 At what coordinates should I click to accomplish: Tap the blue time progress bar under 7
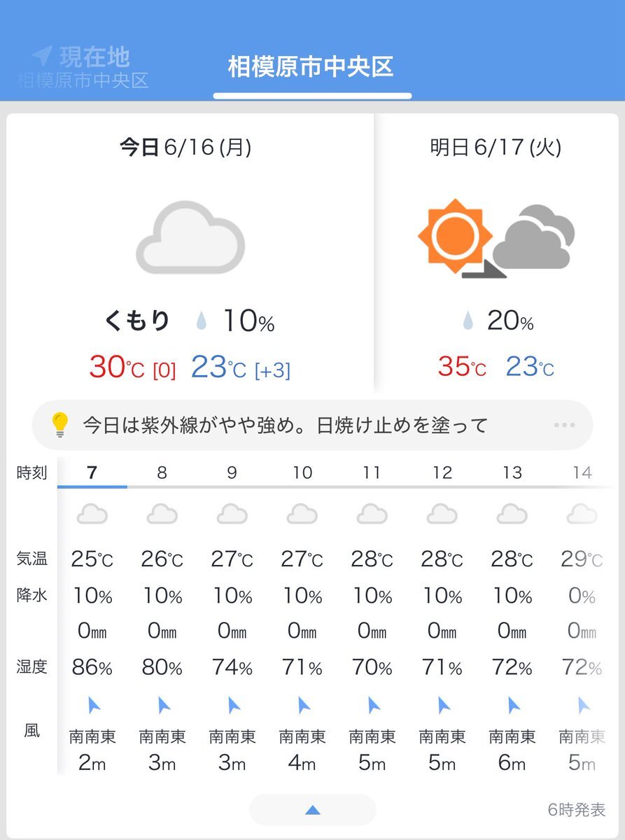92,486
